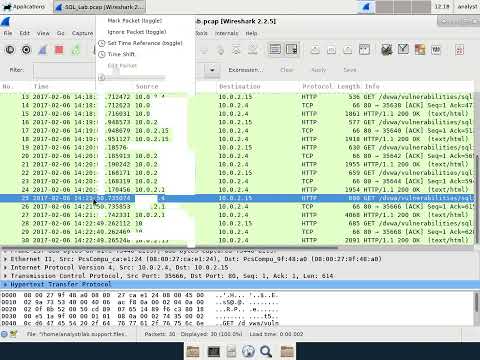Launch web browser from bottom dock

(x=248, y=351)
